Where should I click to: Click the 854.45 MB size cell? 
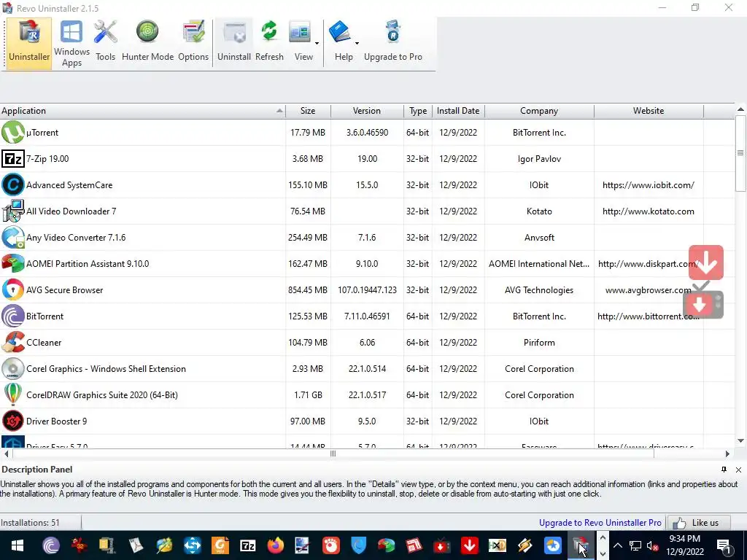[308, 289]
